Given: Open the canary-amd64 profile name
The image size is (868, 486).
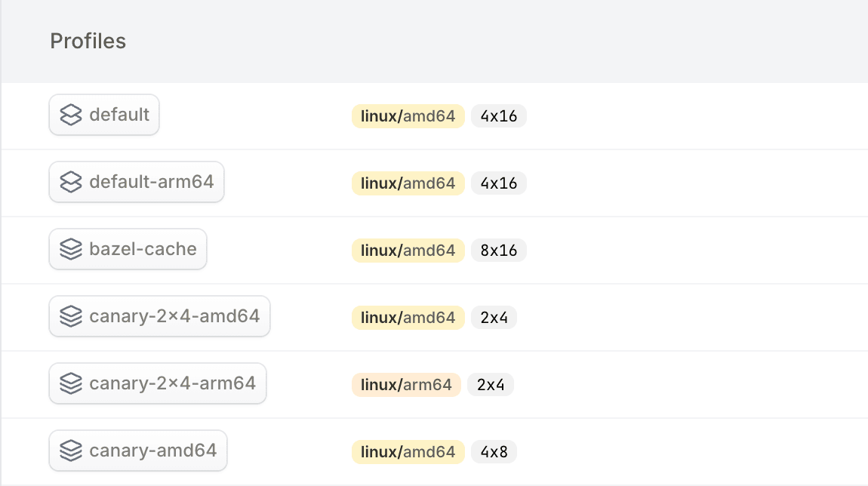Looking at the screenshot, I should click(x=152, y=451).
